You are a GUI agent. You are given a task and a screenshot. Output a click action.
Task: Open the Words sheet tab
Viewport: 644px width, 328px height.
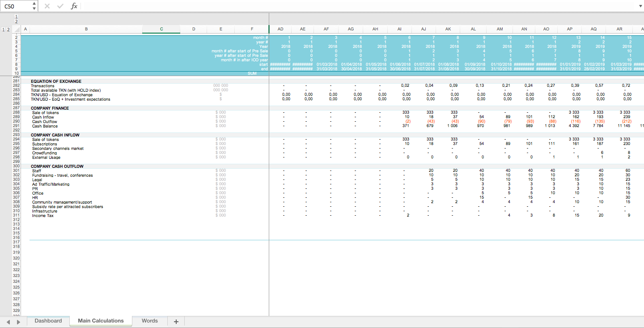click(x=150, y=321)
